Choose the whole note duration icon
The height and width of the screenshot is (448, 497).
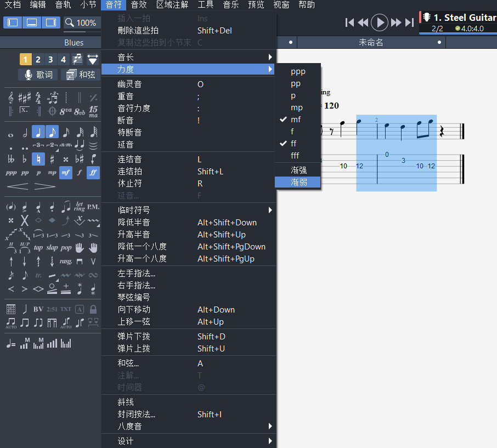pyautogui.click(x=11, y=132)
